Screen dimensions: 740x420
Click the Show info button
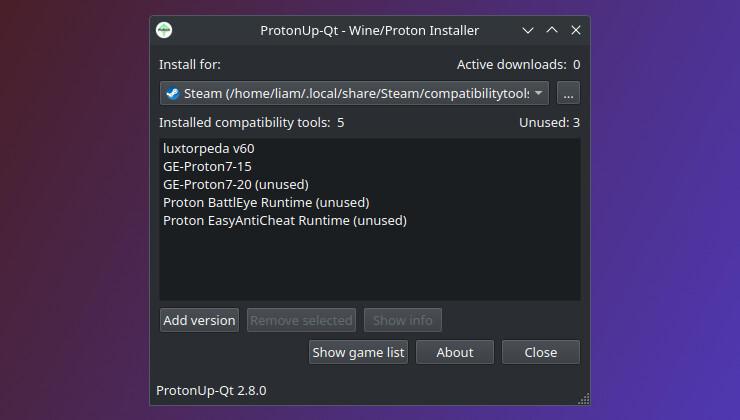click(403, 321)
